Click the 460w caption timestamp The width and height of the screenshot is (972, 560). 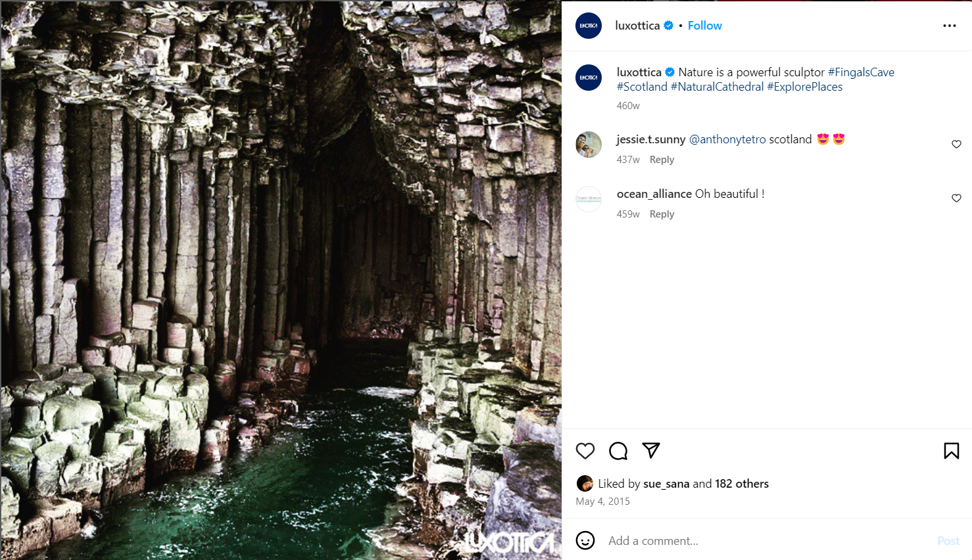[x=628, y=106]
